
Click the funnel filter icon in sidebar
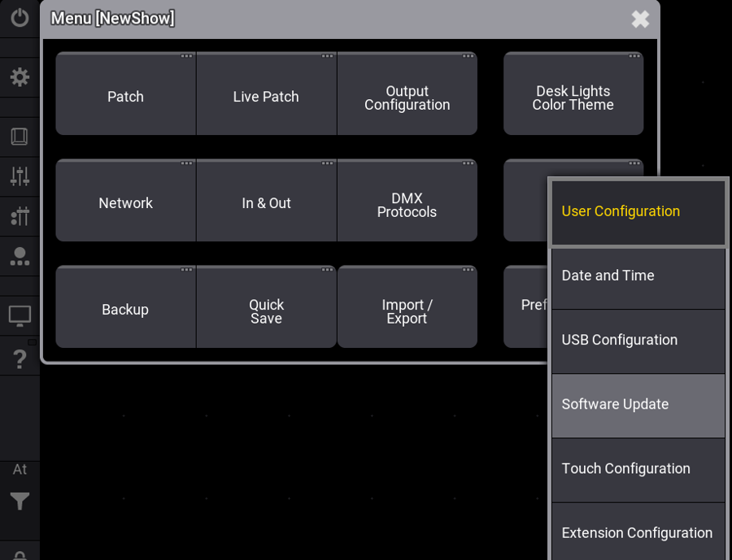(20, 501)
